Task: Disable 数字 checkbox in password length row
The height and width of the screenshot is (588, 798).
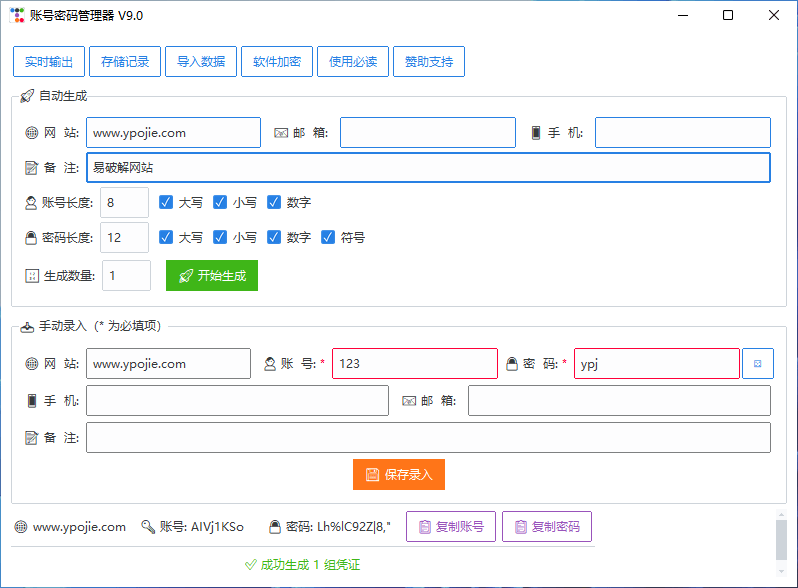Action: tap(274, 238)
